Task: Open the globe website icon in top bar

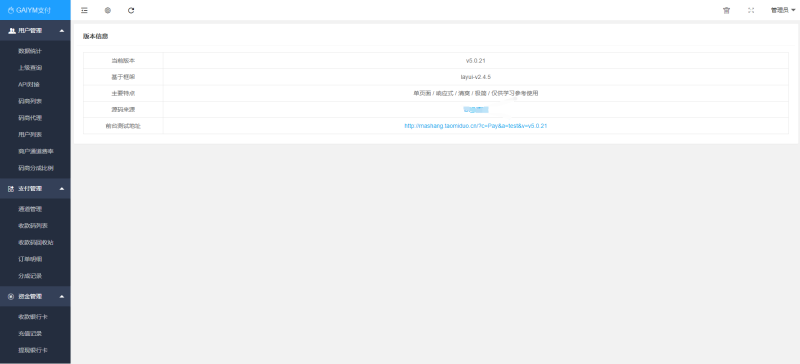Action: point(108,10)
